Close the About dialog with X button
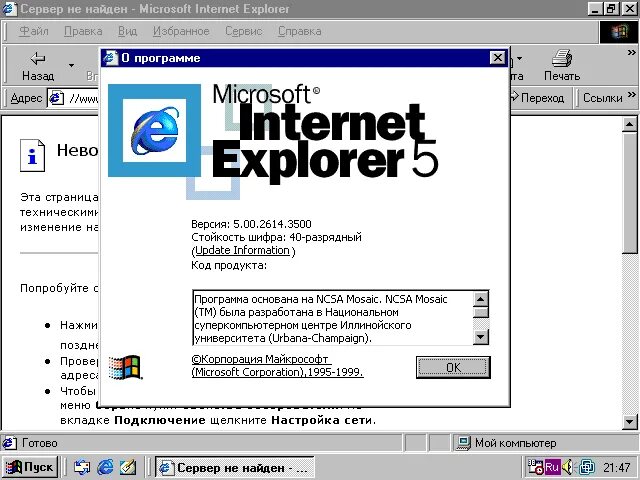This screenshot has width=640, height=480. pyautogui.click(x=498, y=58)
